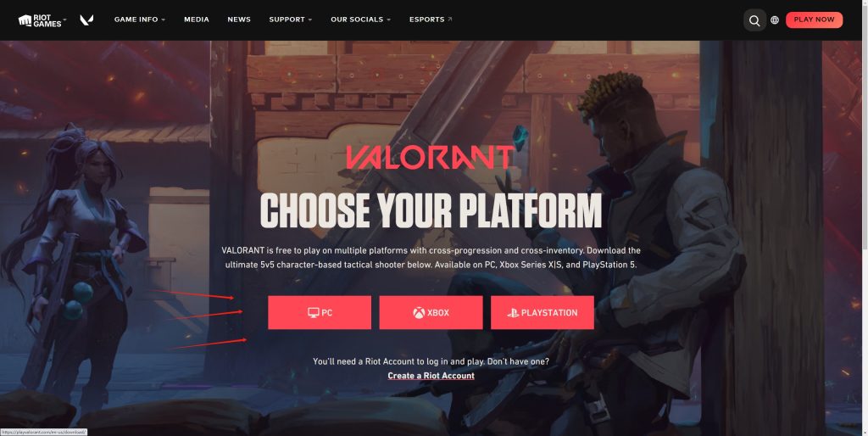
Task: Open the search magnifier icon
Action: (x=754, y=20)
